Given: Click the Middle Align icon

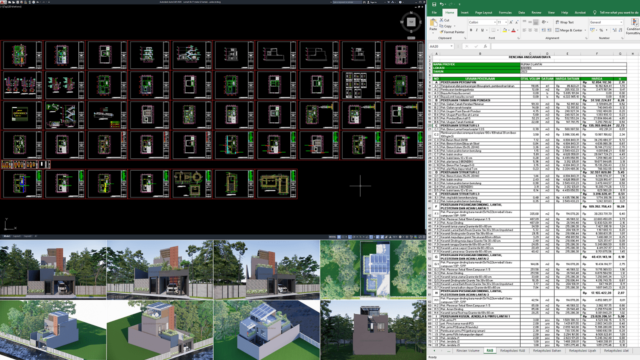Looking at the screenshot, I should (x=530, y=22).
